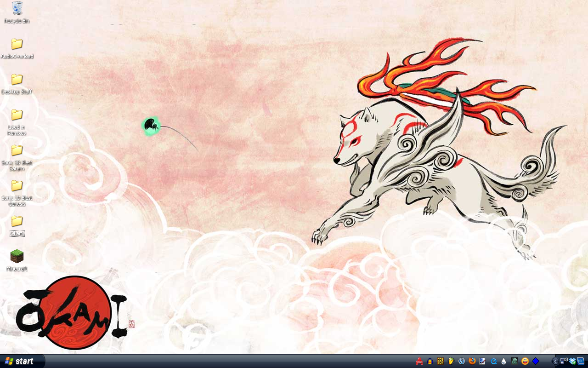Viewport: 588px width, 368px height.
Task: Launch Firefox from the taskbar
Action: [472, 361]
